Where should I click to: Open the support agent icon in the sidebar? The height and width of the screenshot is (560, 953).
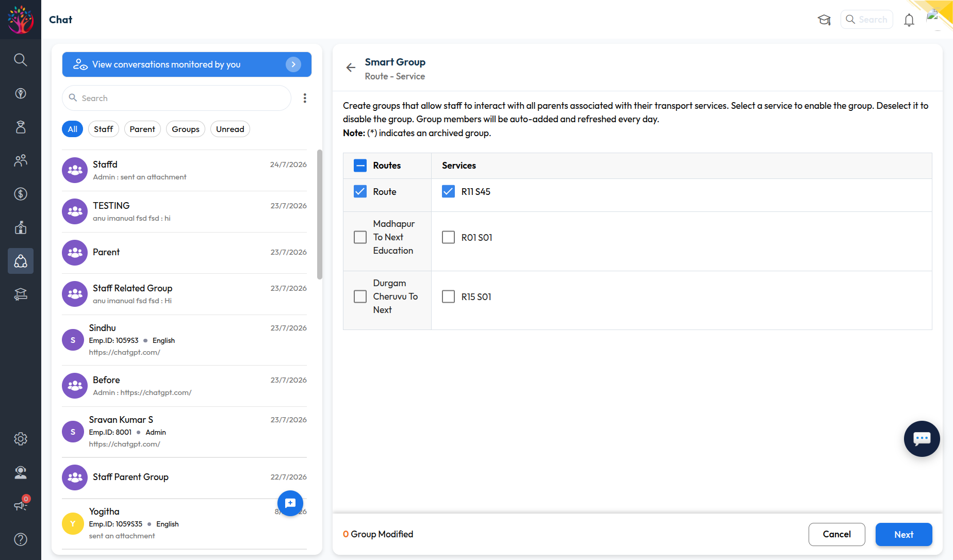21,472
